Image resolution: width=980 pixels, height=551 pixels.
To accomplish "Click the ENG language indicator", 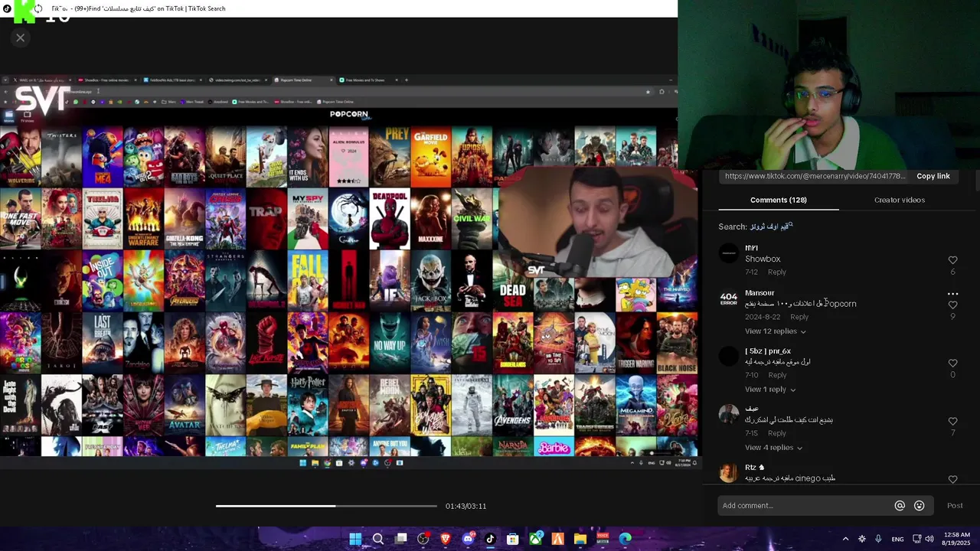I will pyautogui.click(x=897, y=539).
